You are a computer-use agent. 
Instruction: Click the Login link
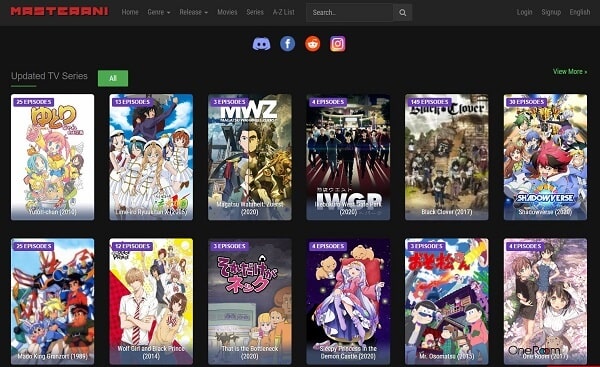(x=524, y=12)
